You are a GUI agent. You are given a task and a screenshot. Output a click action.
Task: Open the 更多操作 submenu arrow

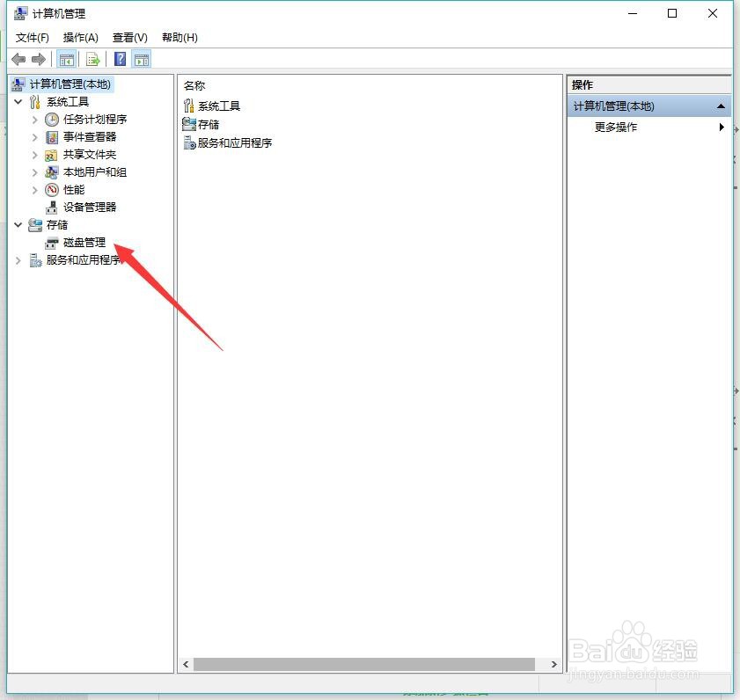pyautogui.click(x=722, y=127)
